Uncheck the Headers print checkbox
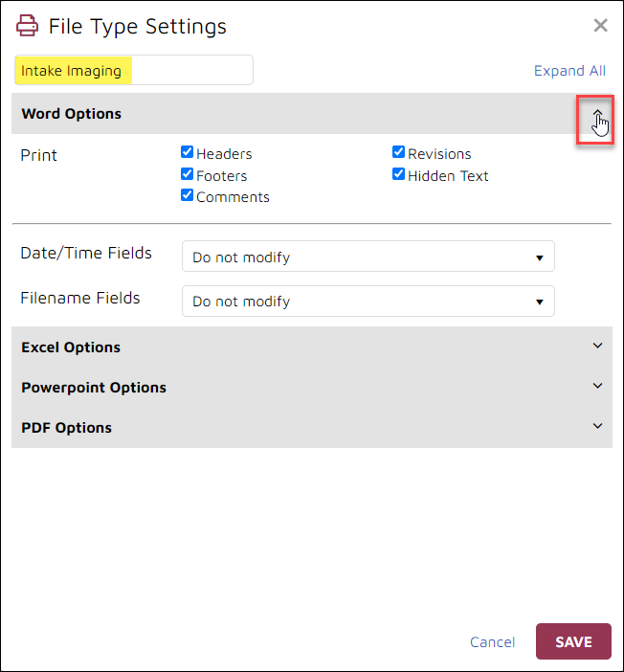 (x=187, y=151)
